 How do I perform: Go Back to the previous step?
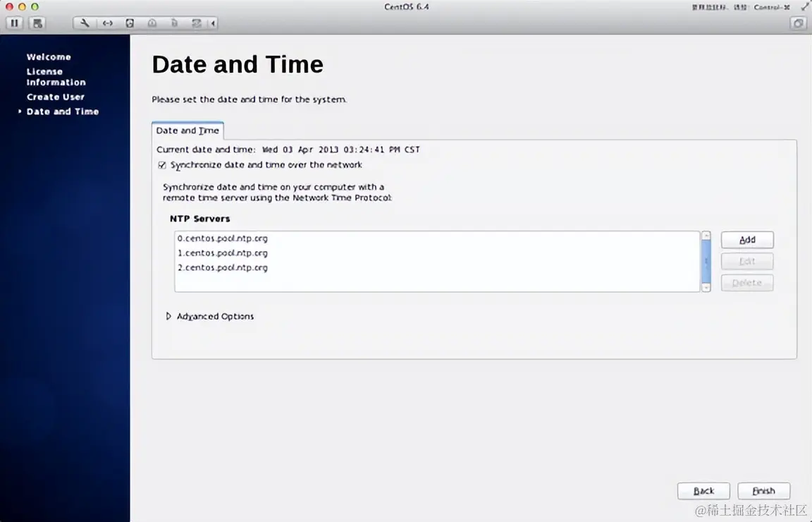[703, 490]
